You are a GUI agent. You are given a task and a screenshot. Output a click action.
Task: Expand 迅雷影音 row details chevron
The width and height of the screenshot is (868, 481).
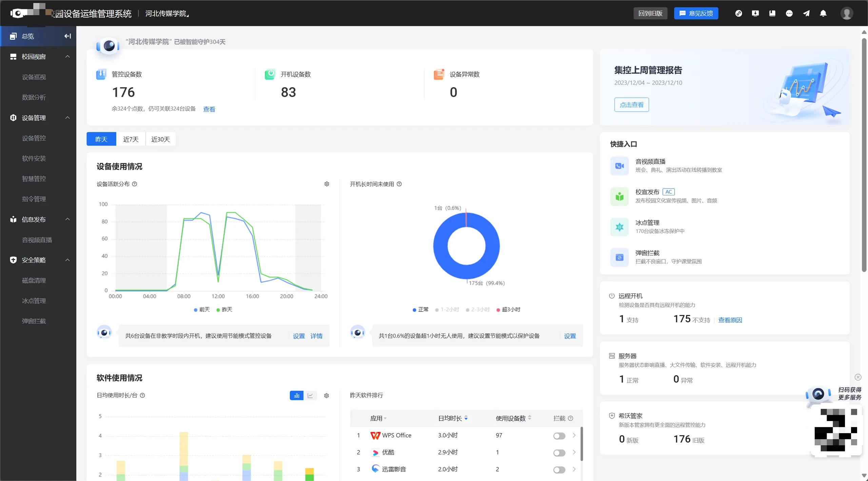point(574,469)
